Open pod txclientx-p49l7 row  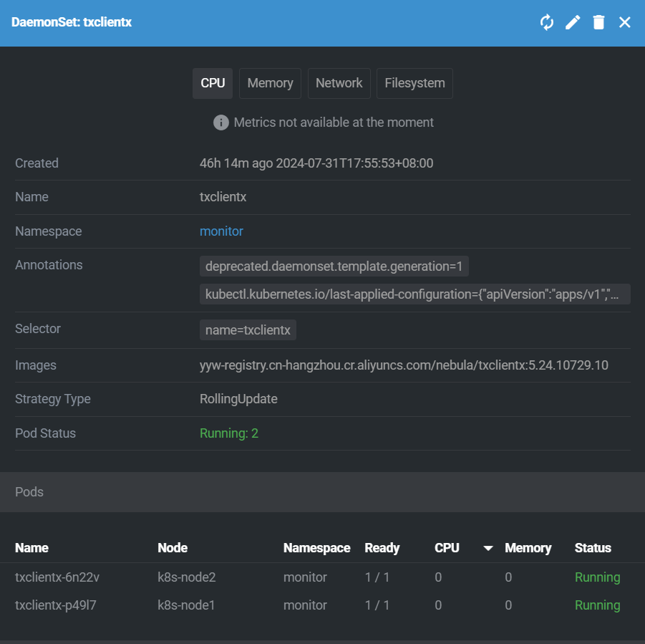56,605
